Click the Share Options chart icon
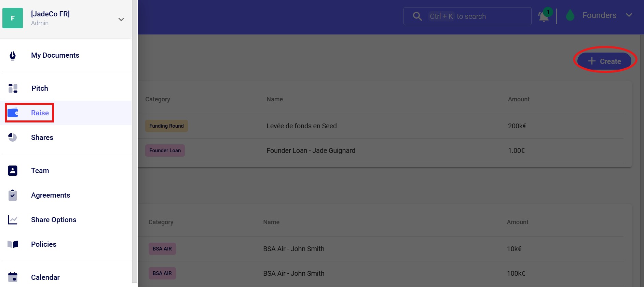 click(x=13, y=220)
